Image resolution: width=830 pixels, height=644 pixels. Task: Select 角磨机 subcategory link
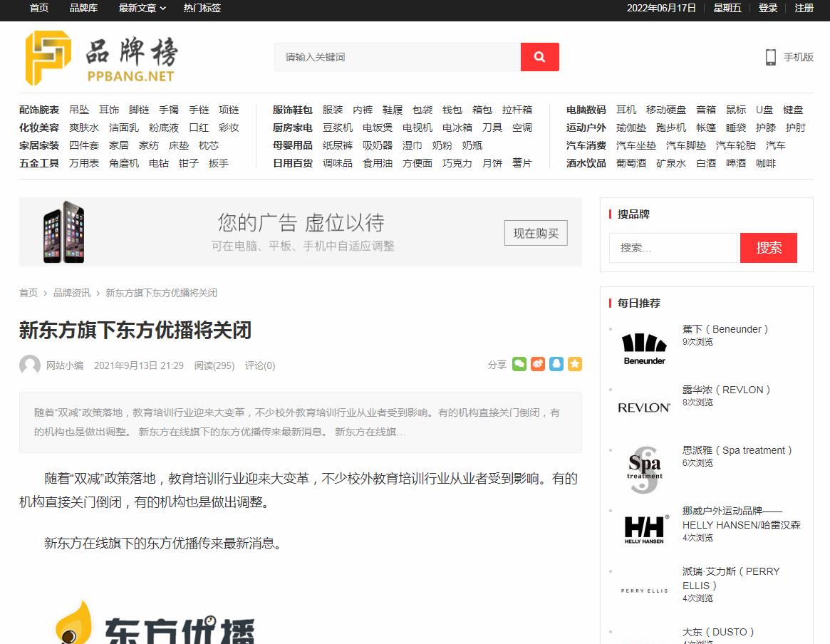(124, 163)
